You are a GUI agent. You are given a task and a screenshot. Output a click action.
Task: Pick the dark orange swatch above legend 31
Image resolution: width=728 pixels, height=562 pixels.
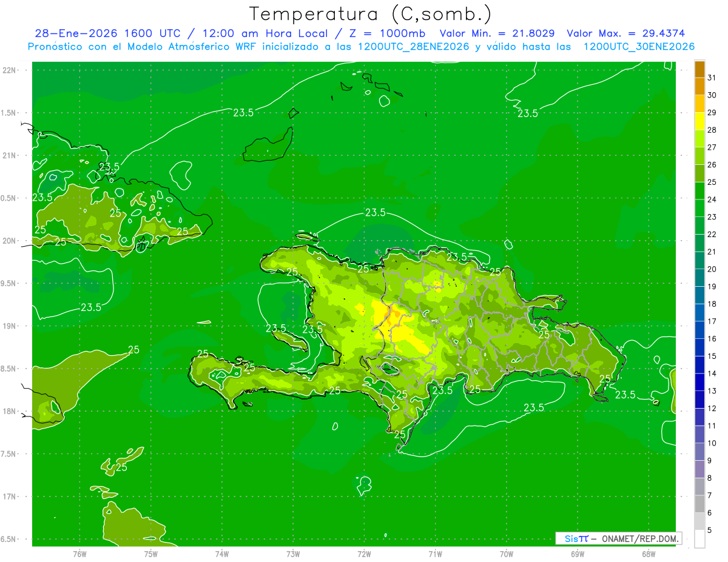click(x=699, y=69)
